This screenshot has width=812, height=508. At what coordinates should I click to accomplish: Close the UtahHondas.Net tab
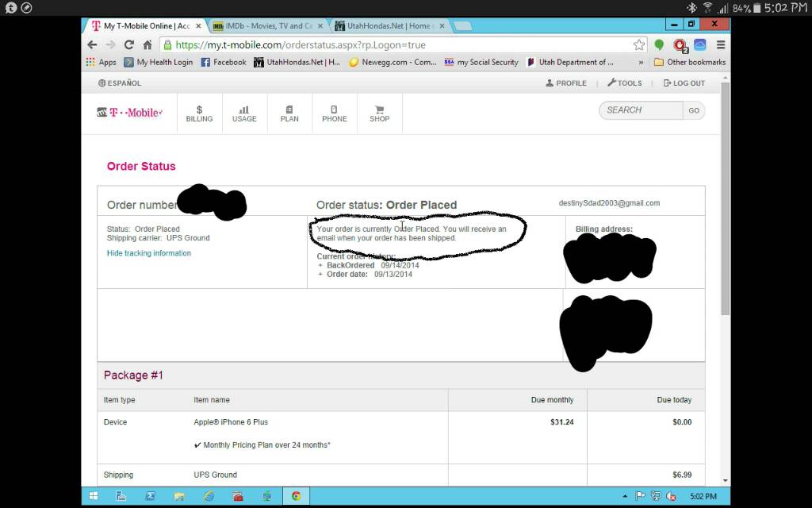tap(442, 26)
